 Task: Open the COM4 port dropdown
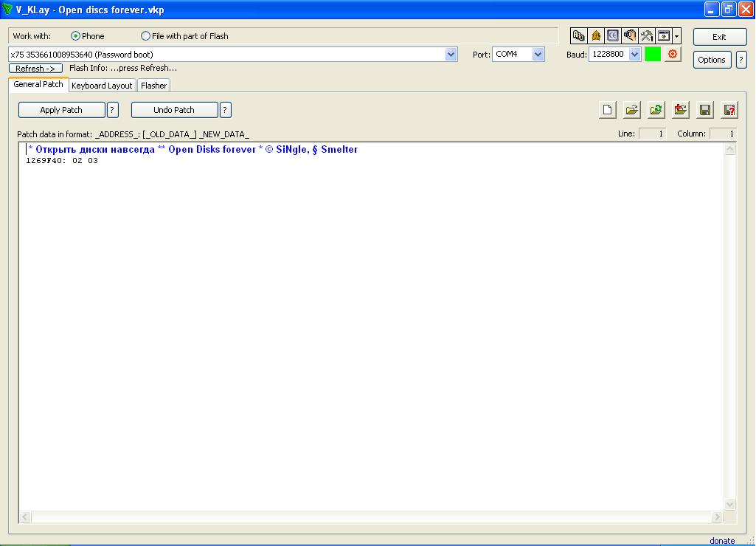click(538, 55)
